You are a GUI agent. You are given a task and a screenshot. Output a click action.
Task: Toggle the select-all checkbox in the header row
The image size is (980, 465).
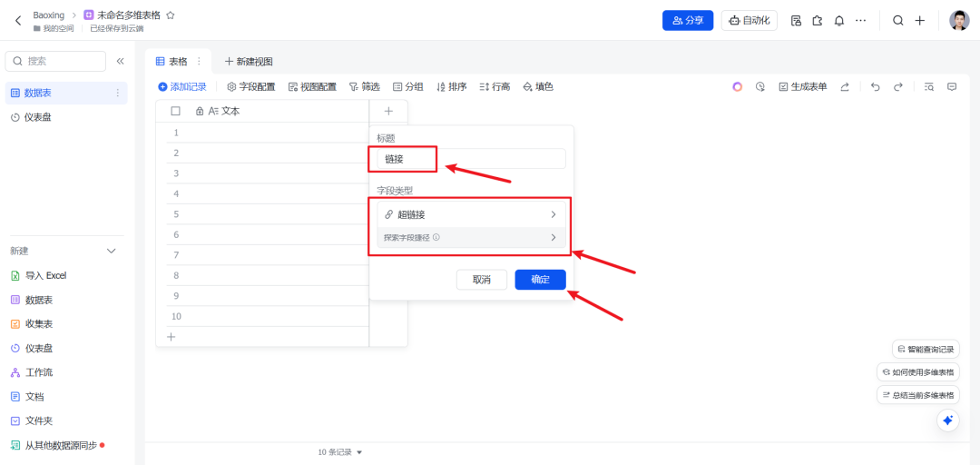[x=176, y=111]
